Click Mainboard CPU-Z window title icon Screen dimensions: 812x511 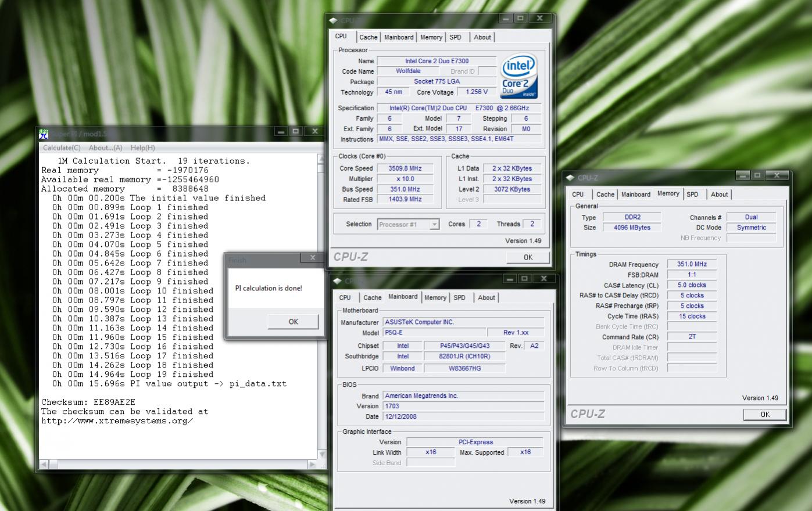coord(337,281)
